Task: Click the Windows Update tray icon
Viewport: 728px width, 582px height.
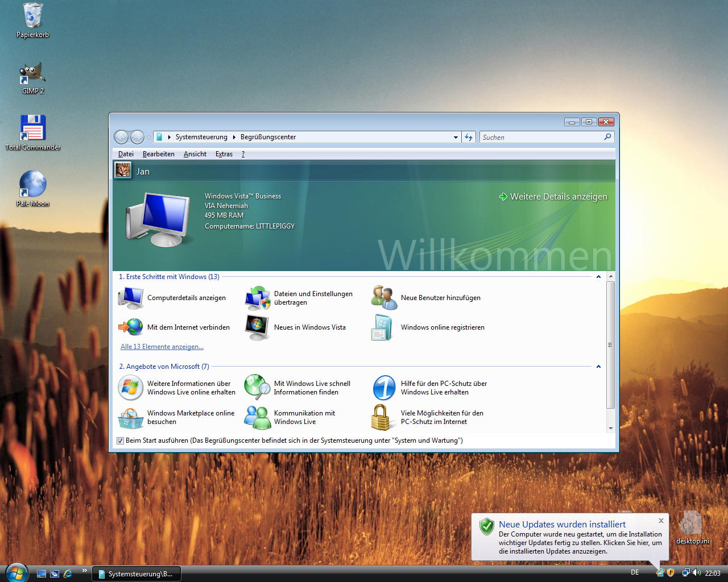Action: tap(660, 572)
